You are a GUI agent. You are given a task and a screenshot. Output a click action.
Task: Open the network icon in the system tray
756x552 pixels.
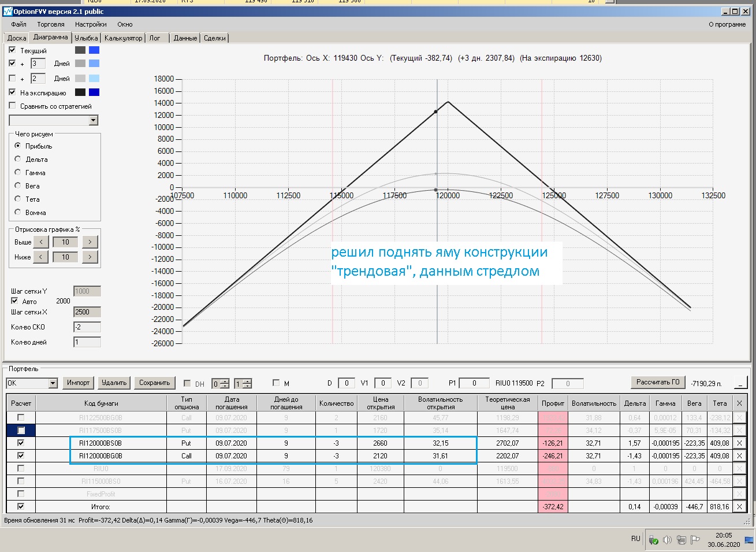[681, 540]
